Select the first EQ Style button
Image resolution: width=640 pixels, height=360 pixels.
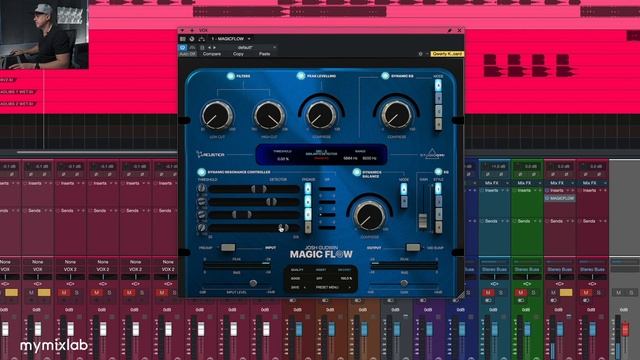point(438,189)
